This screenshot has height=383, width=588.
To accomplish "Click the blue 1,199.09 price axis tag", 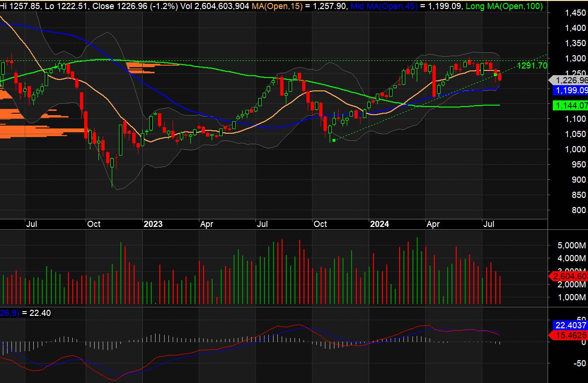I will (570, 90).
